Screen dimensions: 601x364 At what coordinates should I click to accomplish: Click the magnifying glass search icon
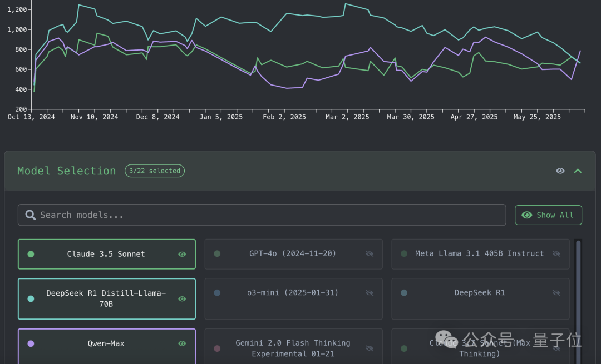[x=30, y=215]
